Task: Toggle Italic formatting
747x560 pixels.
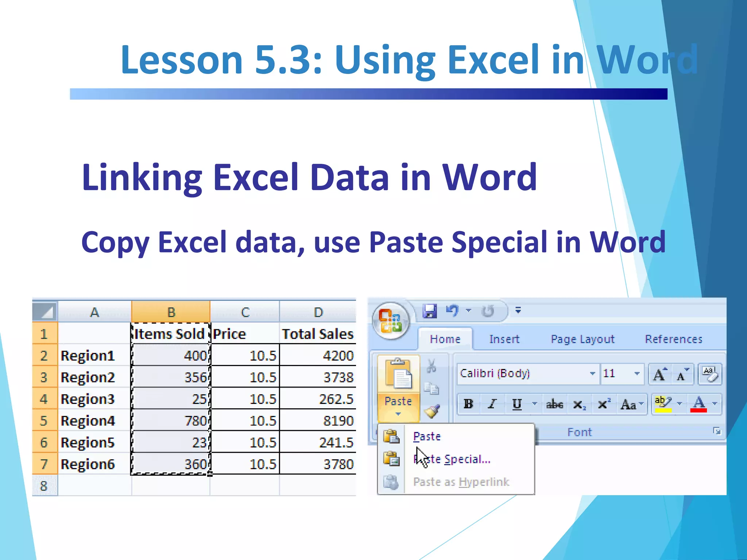Action: click(492, 404)
